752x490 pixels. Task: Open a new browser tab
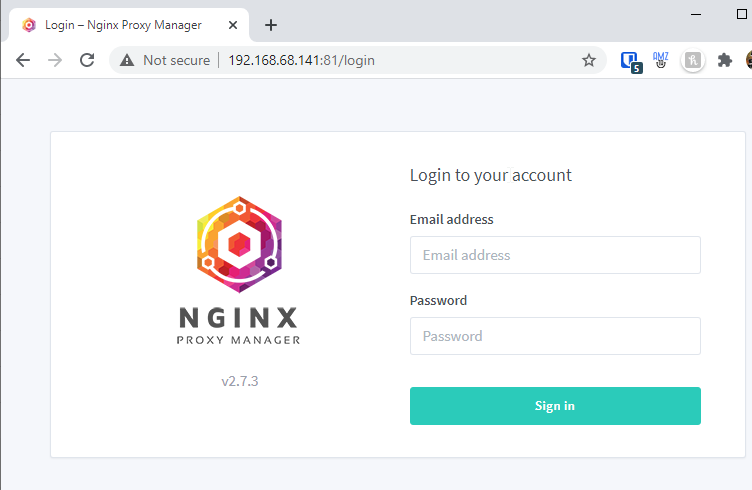click(x=270, y=25)
